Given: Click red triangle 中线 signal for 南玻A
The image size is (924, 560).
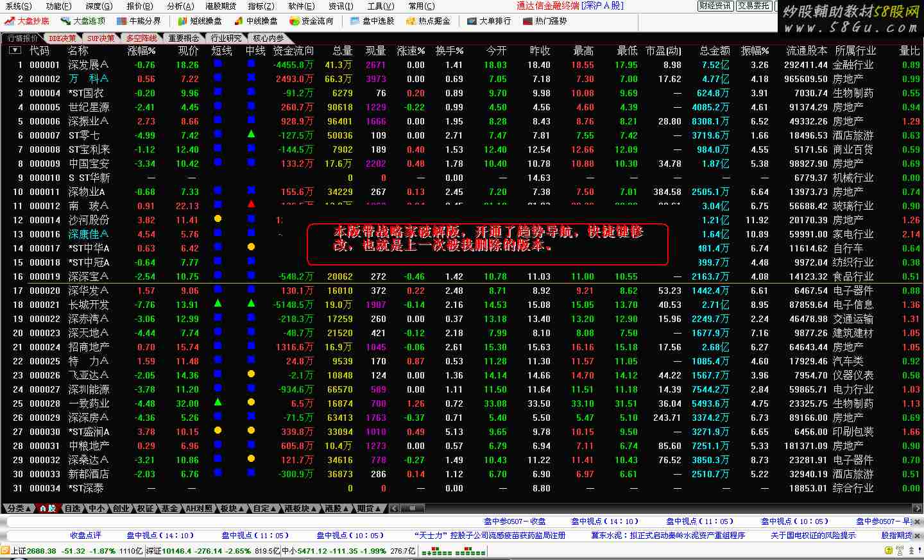Looking at the screenshot, I should coord(251,205).
